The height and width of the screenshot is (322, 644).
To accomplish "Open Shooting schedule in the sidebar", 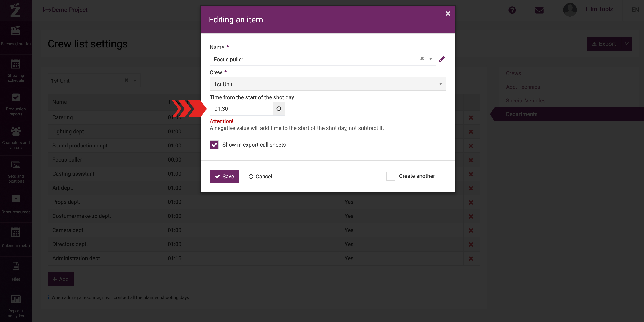I will [x=16, y=71].
